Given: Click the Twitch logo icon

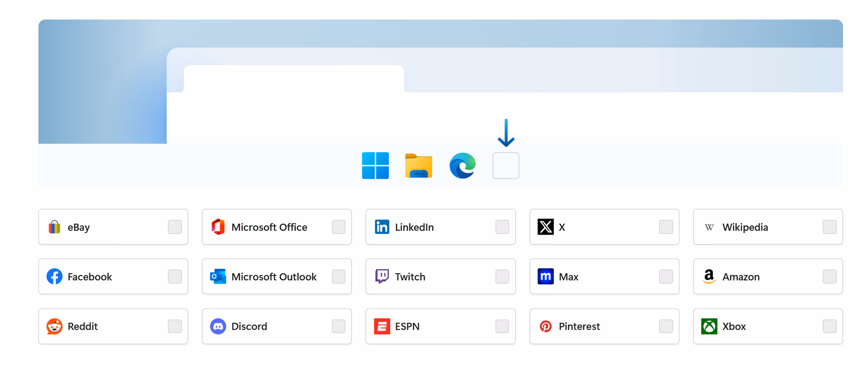Looking at the screenshot, I should [382, 276].
